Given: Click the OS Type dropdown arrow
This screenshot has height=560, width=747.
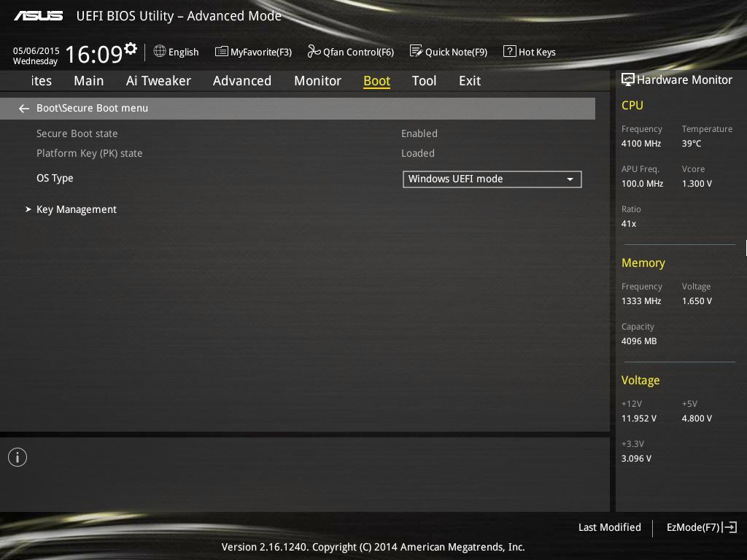Looking at the screenshot, I should click(x=570, y=179).
